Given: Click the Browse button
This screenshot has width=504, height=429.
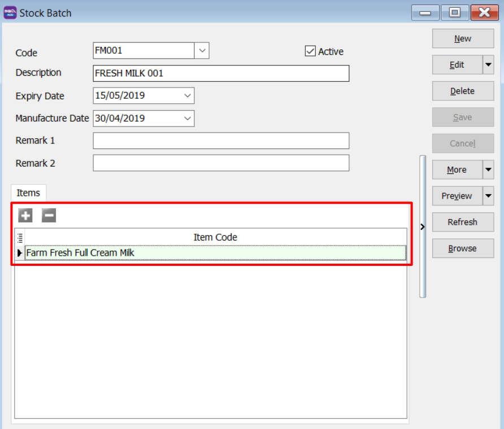Looking at the screenshot, I should [463, 248].
